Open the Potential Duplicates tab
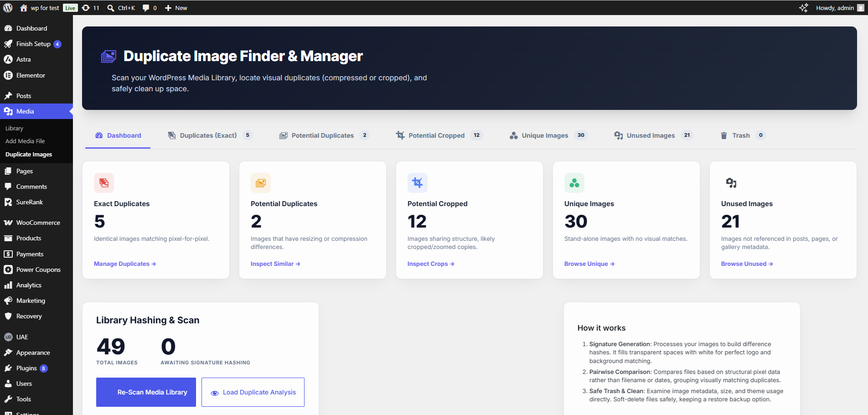 [324, 135]
